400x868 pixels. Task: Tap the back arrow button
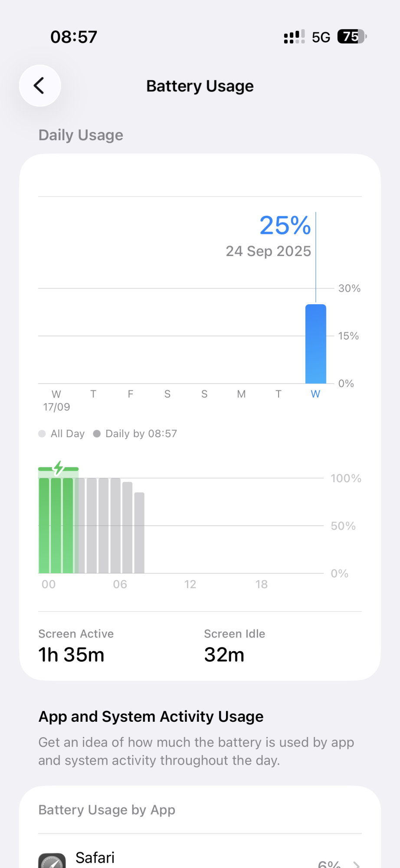click(x=39, y=85)
